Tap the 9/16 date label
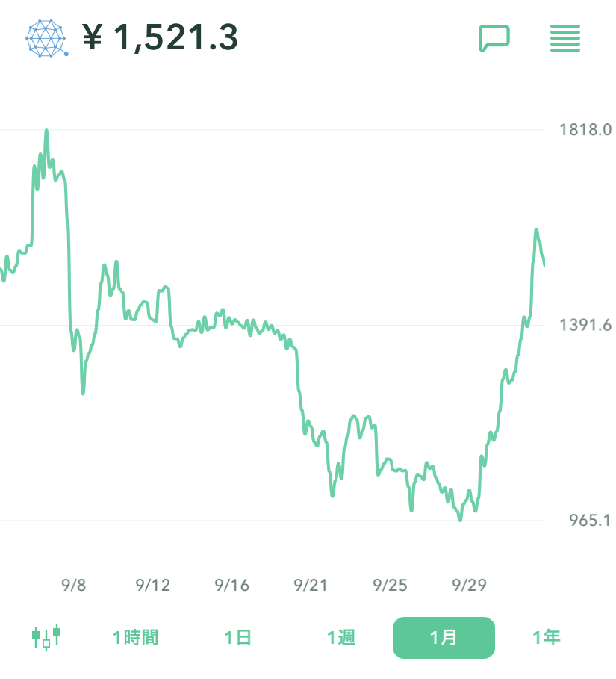The height and width of the screenshot is (679, 616). pos(231,585)
